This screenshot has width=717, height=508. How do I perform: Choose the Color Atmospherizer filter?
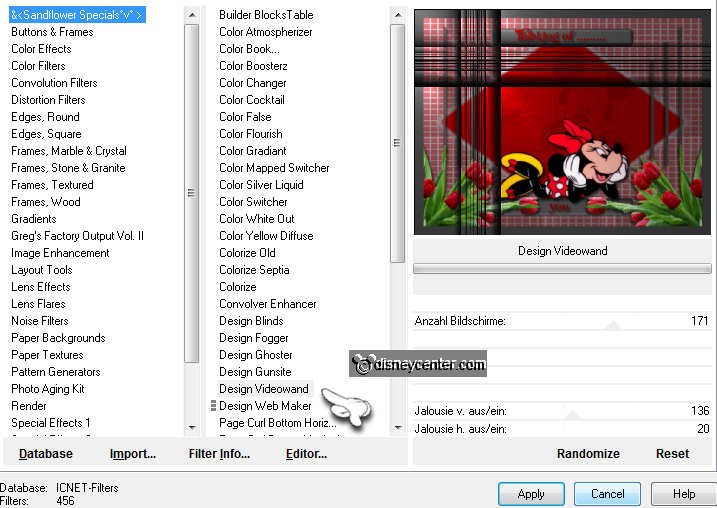point(266,32)
